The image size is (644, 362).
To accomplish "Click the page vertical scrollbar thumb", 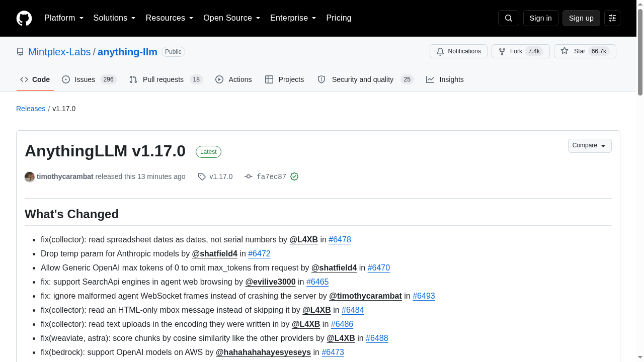I will pos(640,52).
